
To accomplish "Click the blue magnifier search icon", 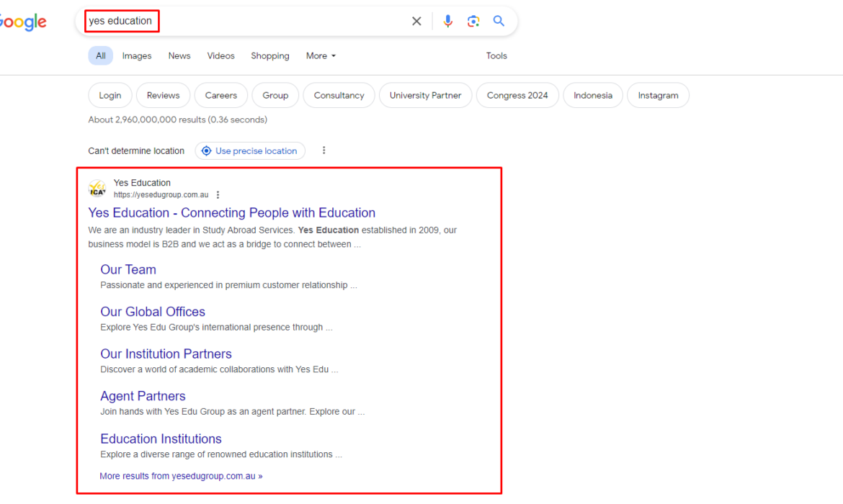I will 499,21.
